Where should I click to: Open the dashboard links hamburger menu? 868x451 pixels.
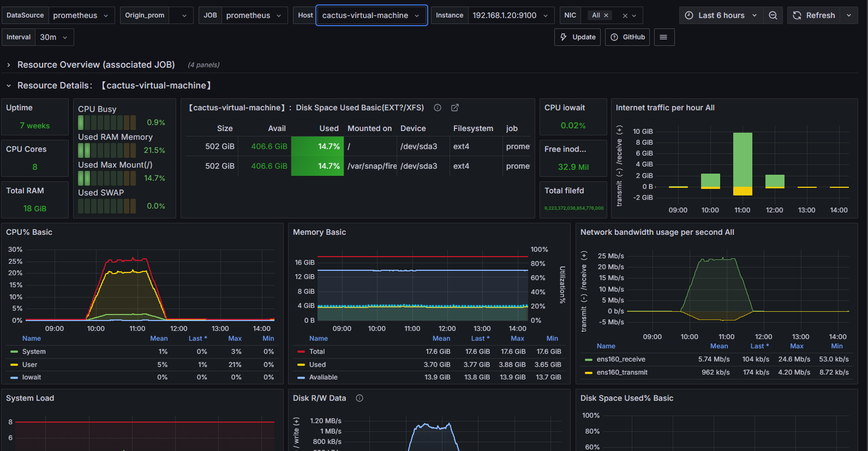coord(663,37)
